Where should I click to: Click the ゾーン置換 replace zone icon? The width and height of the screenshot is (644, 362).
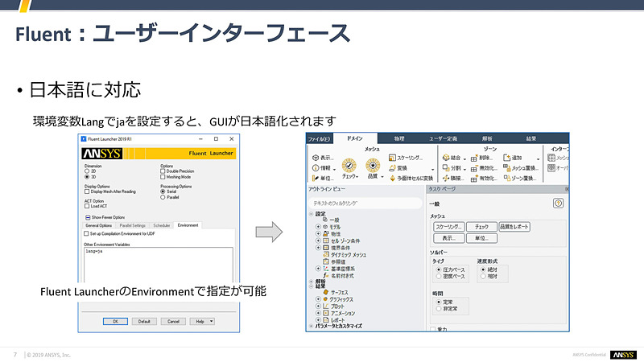pyautogui.click(x=506, y=178)
